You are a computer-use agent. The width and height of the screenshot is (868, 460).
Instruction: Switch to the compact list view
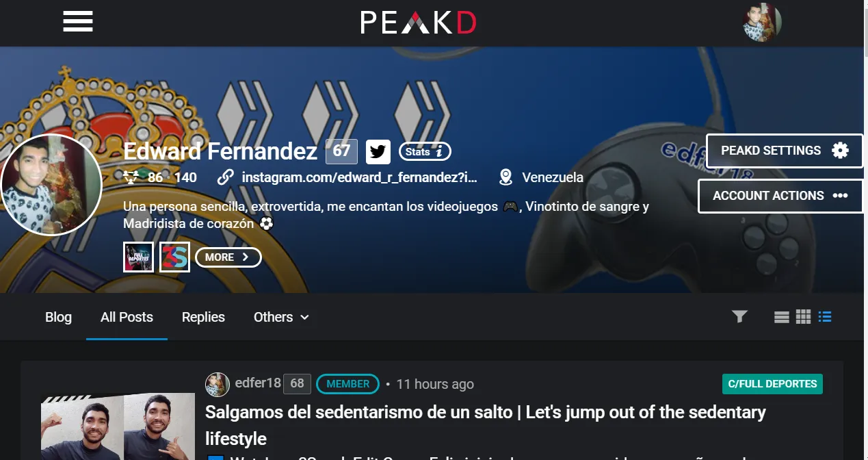782,317
